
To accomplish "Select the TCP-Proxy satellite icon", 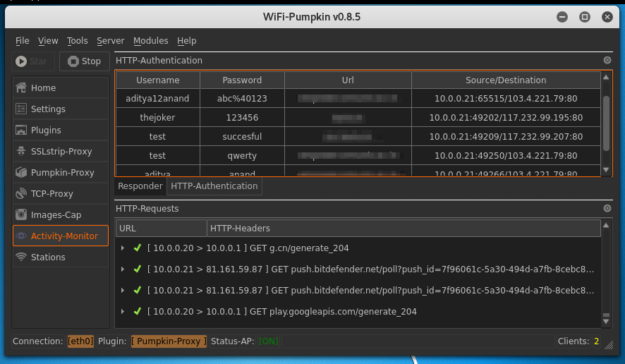I will click(x=21, y=193).
